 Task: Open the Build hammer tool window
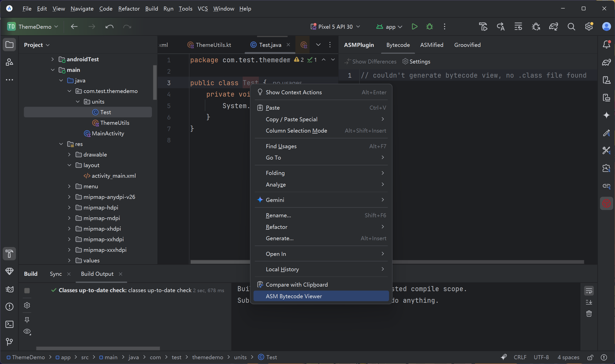[9, 254]
